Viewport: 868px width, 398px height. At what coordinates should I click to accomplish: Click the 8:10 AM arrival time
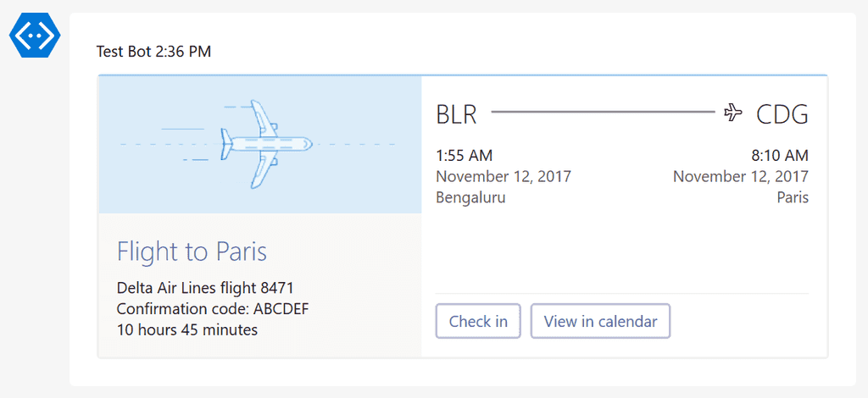click(x=780, y=156)
